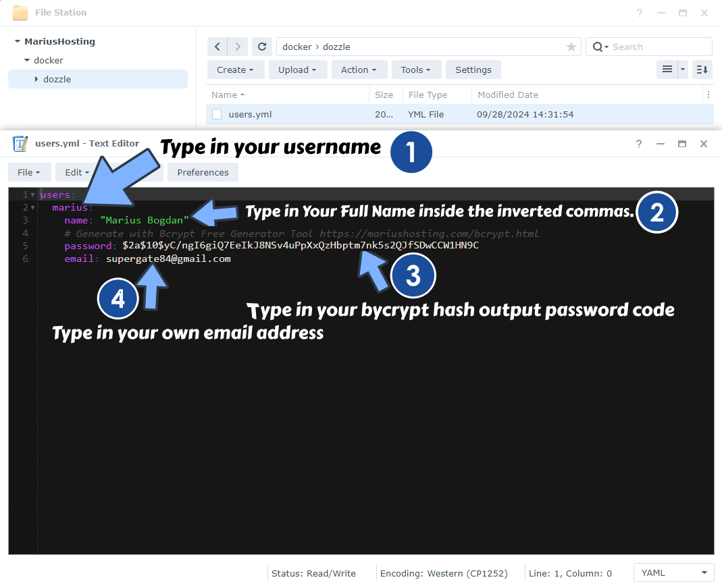The width and height of the screenshot is (722, 588).
Task: Open the Action dropdown
Action: tap(359, 70)
